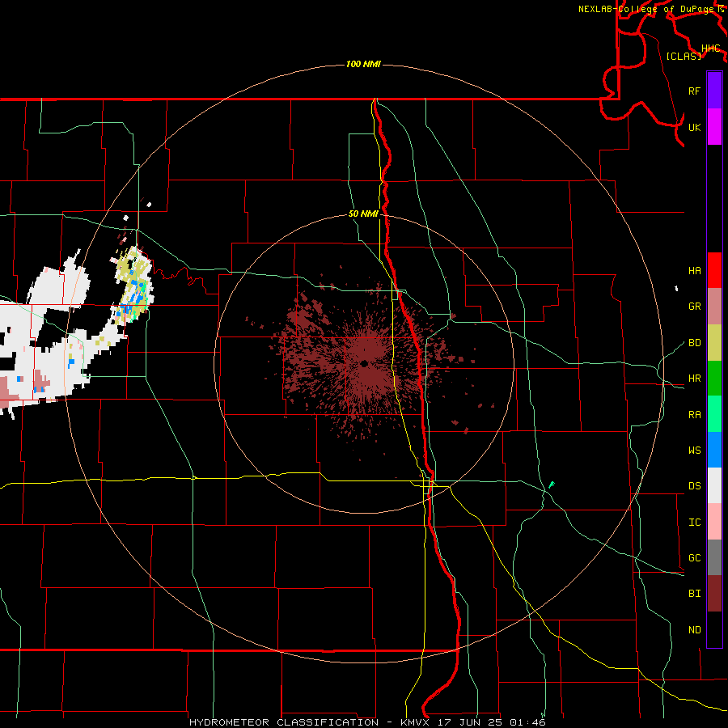Screen dimensions: 728x728
Task: Click the DS legend label
Action: (695, 486)
